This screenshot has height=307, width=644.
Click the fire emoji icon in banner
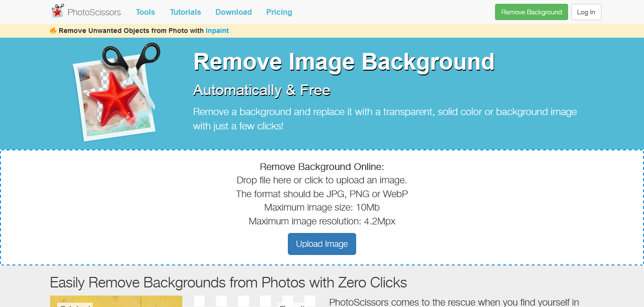(x=53, y=31)
